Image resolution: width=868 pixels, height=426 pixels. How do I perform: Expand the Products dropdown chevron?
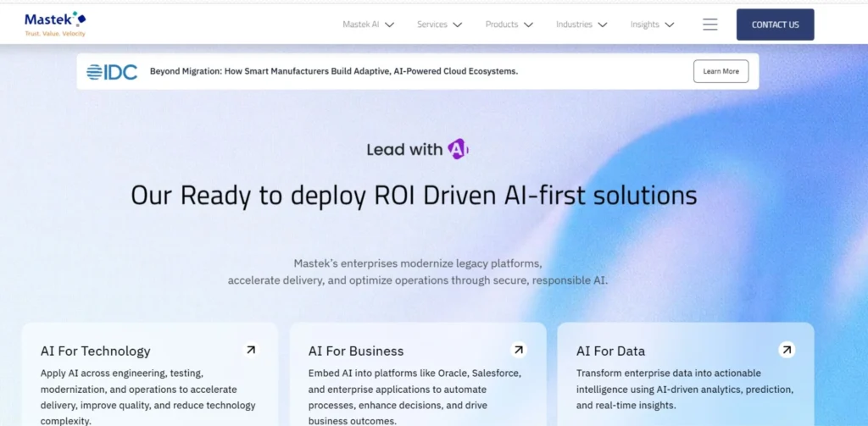point(529,25)
